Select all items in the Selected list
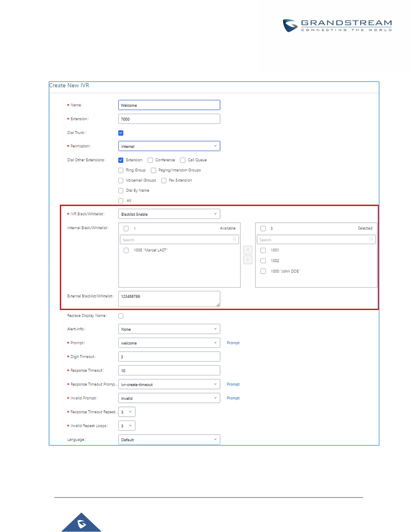Viewport: 411px width, 532px height. coord(263,228)
